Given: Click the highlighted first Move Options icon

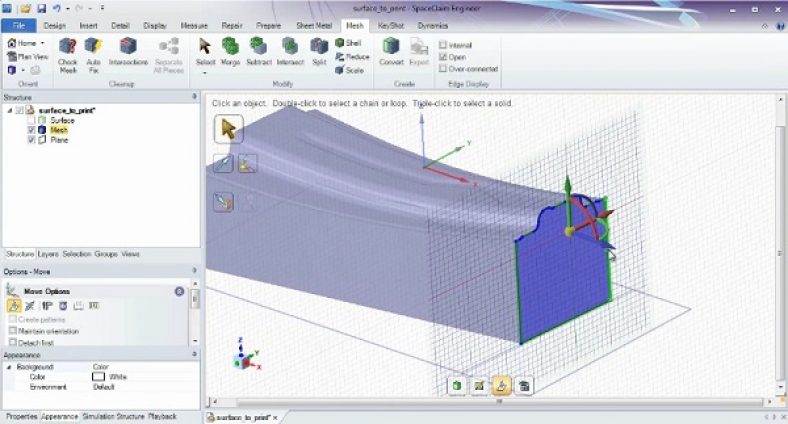Looking at the screenshot, I should pyautogui.click(x=14, y=305).
